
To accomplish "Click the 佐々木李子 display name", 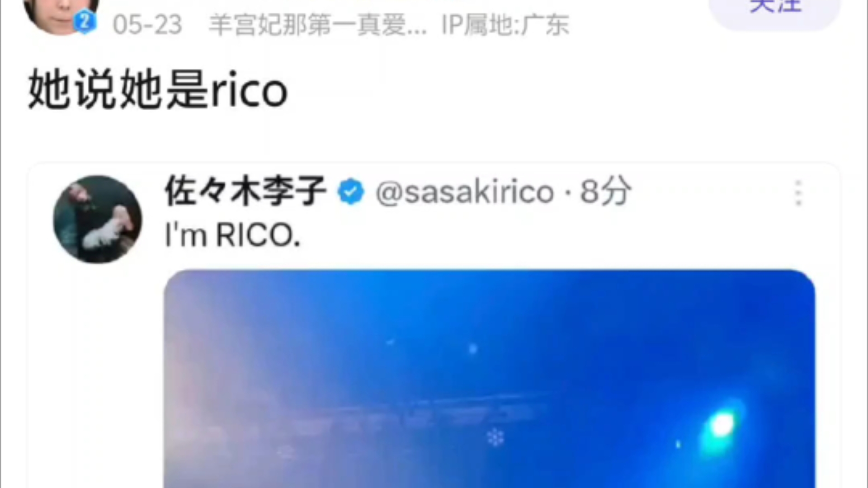I will [x=245, y=191].
